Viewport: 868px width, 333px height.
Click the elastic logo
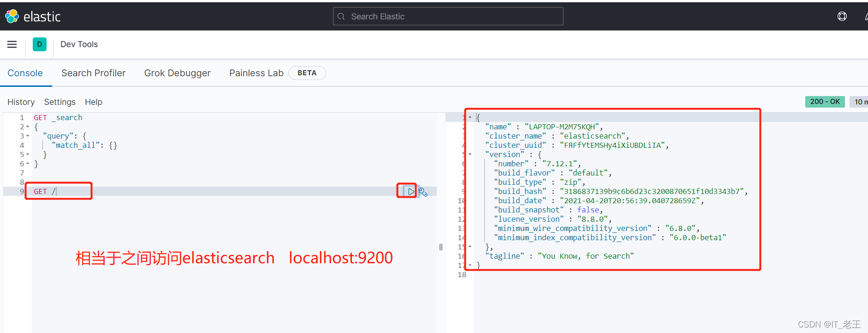[x=33, y=17]
